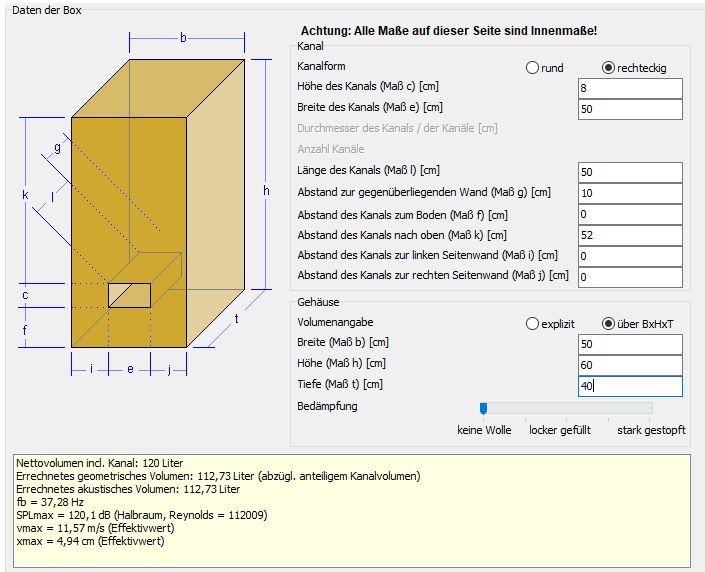Click dimension label 'l' in the diagram

[x=53, y=197]
